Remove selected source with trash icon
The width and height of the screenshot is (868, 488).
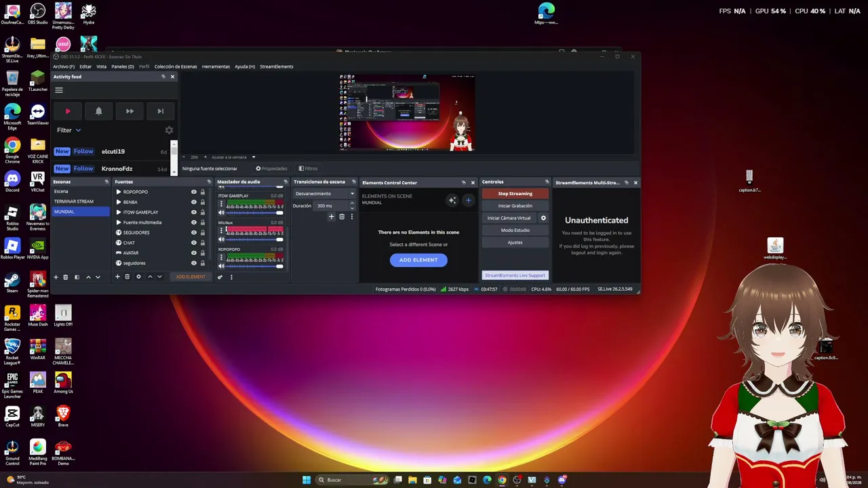127,277
